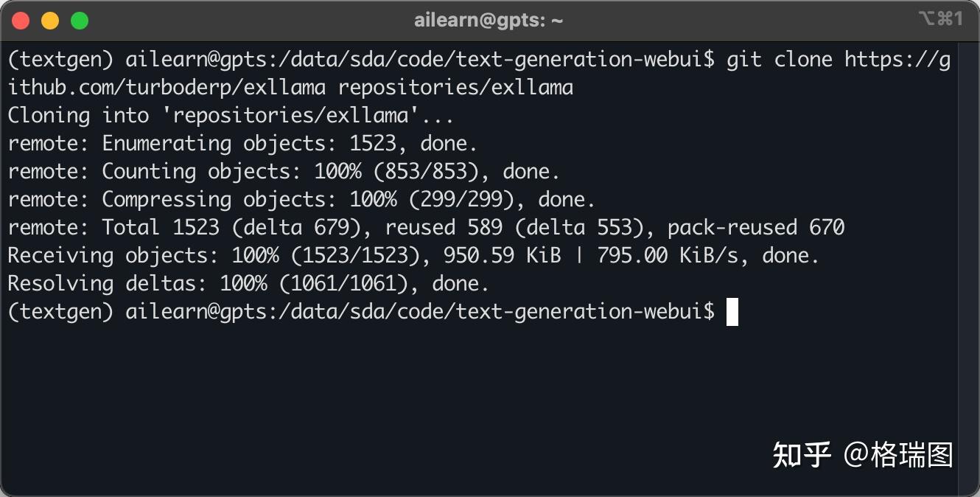
Task: Select the remote: Enumerating objects line
Action: click(x=242, y=143)
